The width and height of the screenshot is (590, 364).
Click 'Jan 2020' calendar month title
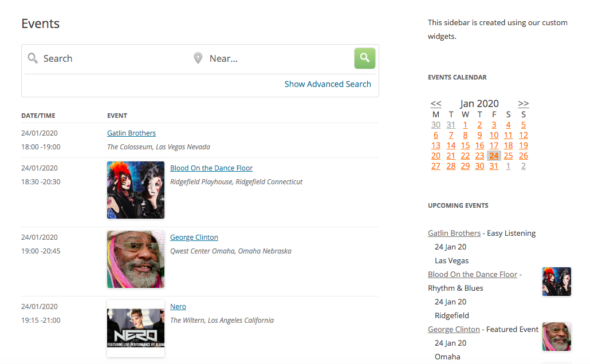coord(479,104)
